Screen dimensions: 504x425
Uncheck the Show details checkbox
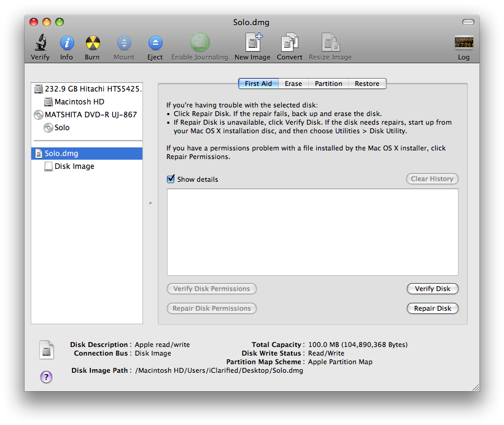(x=171, y=179)
